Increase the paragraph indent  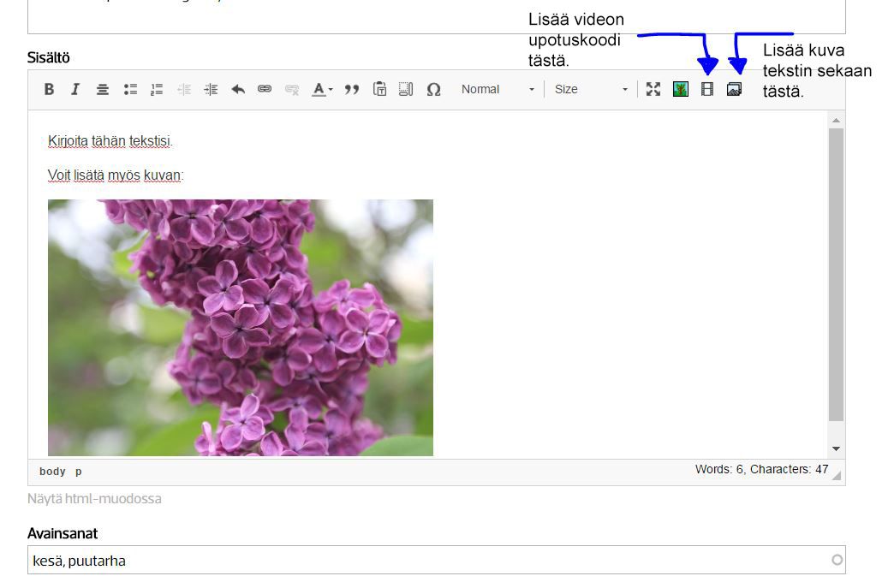pos(211,89)
